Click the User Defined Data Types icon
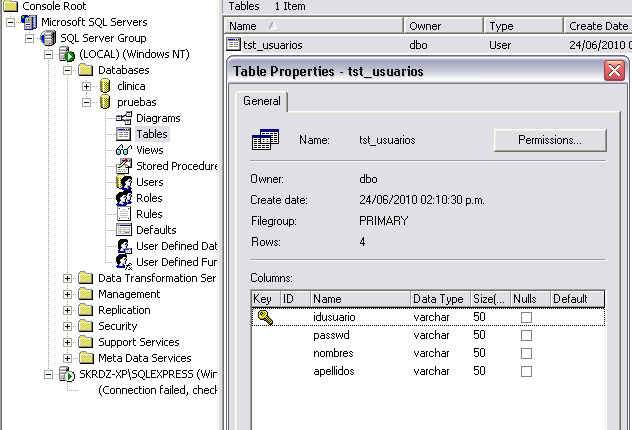Viewport: 632px width, 430px height. pyautogui.click(x=124, y=246)
